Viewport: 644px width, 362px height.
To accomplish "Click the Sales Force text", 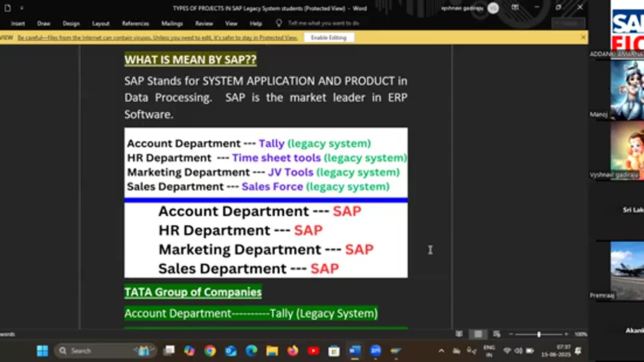I will [272, 187].
